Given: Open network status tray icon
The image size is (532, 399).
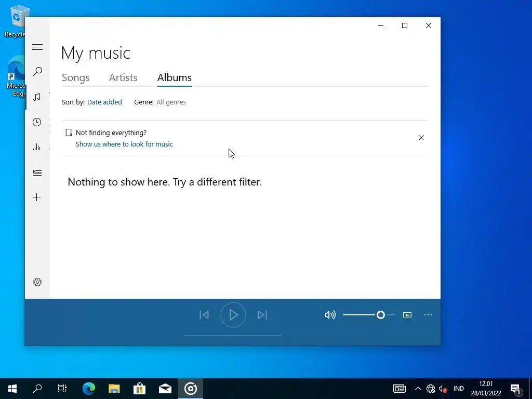Looking at the screenshot, I should (x=431, y=389).
